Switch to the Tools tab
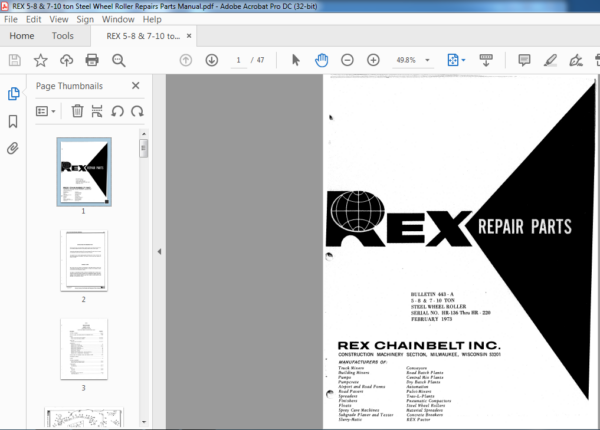 pyautogui.click(x=63, y=36)
